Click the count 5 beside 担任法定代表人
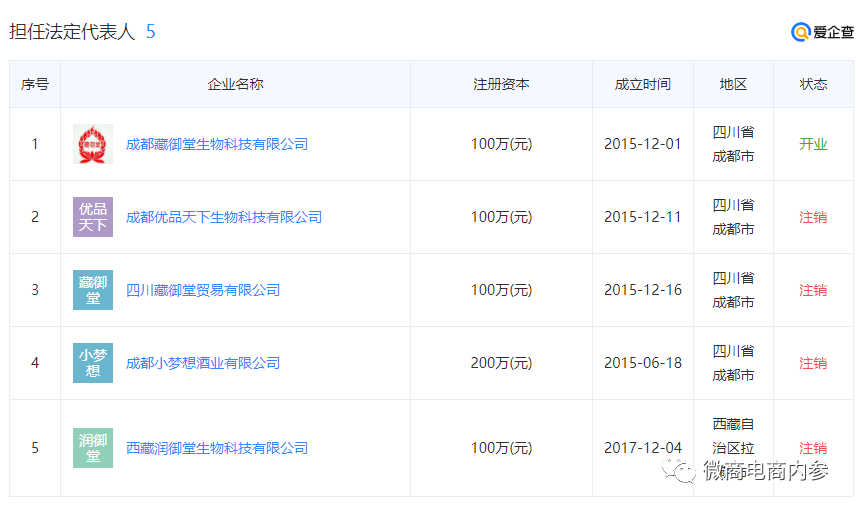This screenshot has height=508, width=856. coord(151,32)
